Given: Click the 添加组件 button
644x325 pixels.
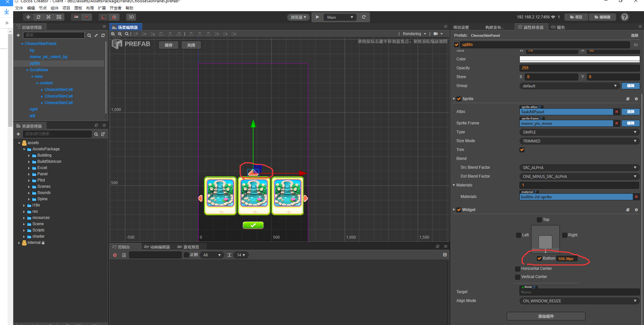Looking at the screenshot, I should point(546,316).
